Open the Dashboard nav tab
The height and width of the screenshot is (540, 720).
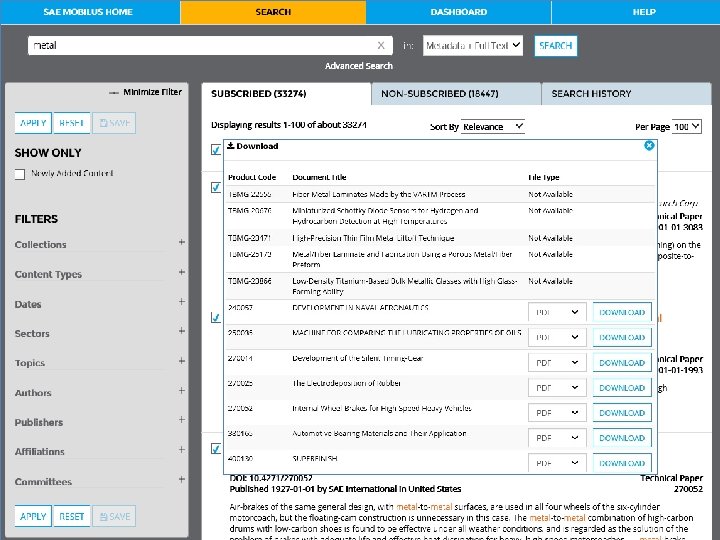point(459,12)
